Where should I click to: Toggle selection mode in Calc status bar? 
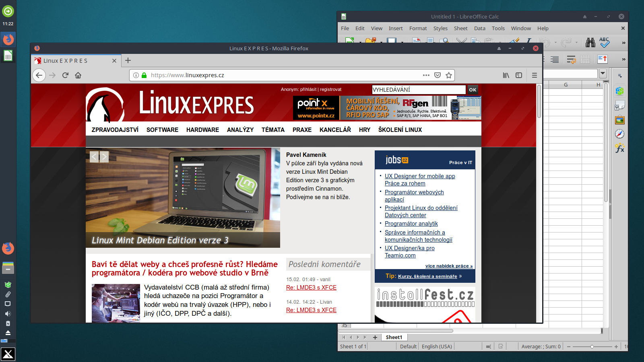(488, 346)
